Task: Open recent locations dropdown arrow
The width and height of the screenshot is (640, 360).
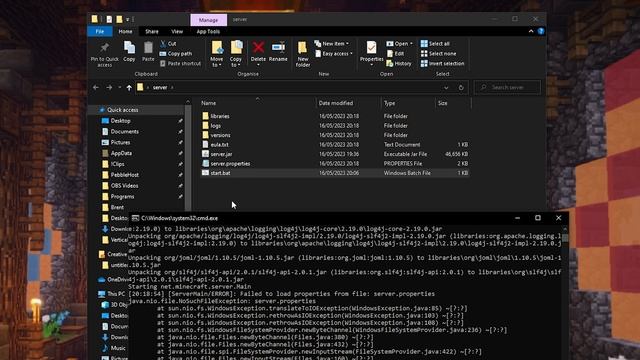Action: tap(120, 87)
